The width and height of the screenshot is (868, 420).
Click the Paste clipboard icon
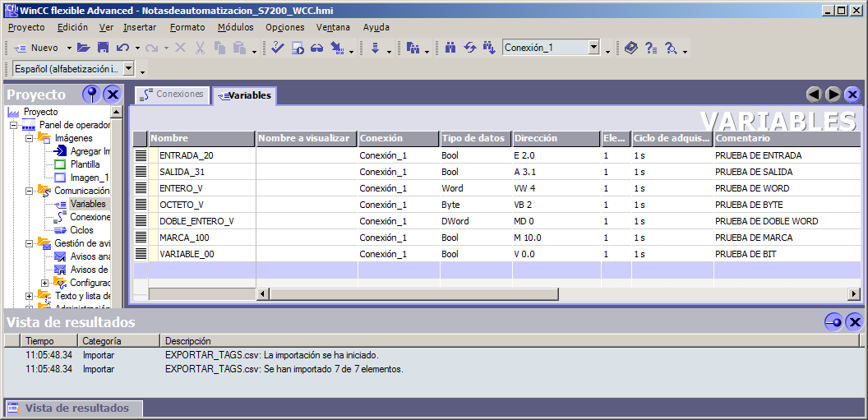pos(239,48)
